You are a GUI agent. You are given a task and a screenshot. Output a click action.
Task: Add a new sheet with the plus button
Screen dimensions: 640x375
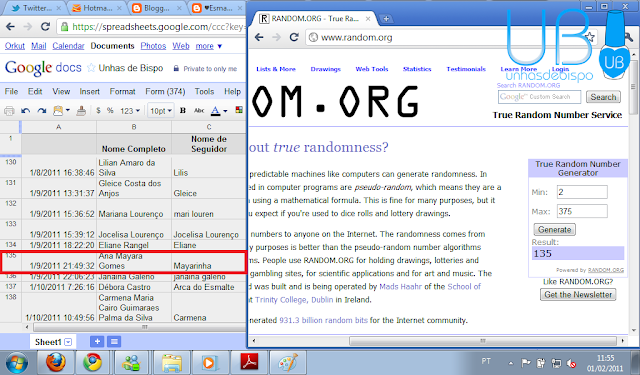(97, 342)
